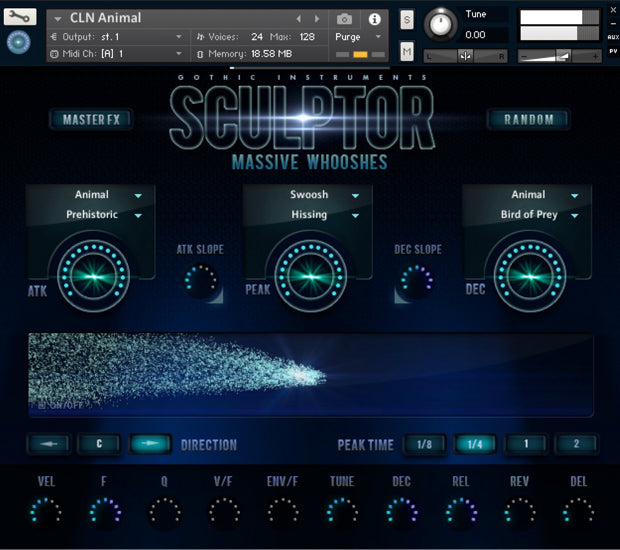Click the PEAK large glowing knob
Image resolution: width=620 pixels, height=550 pixels.
tap(311, 276)
